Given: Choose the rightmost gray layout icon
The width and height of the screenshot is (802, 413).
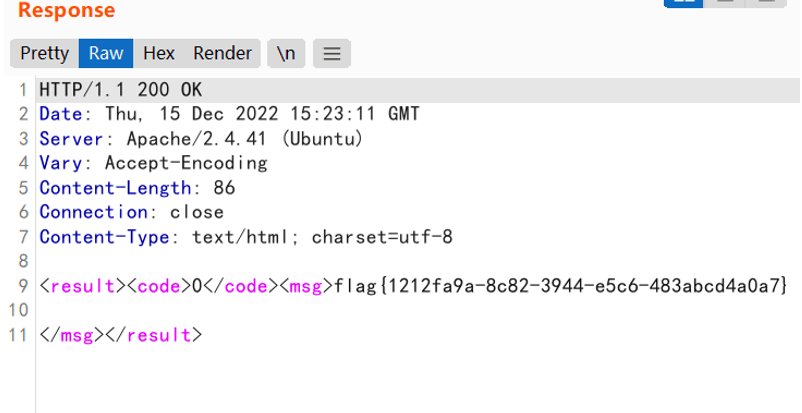Looking at the screenshot, I should [x=766, y=3].
